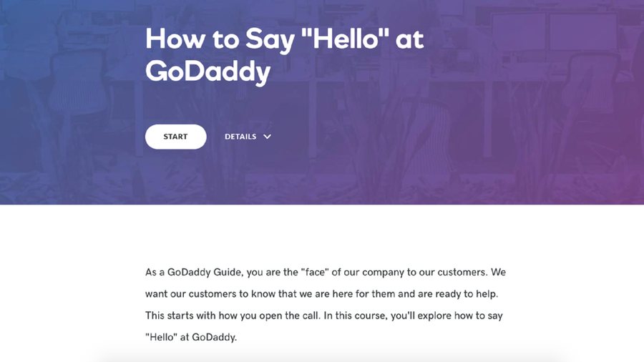Click the line "want our customers to know"

point(321,294)
